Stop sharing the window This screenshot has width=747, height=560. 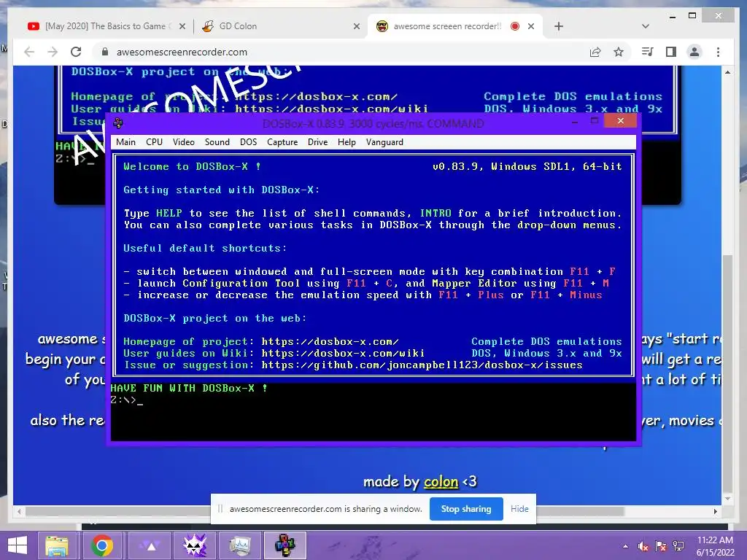tap(466, 508)
